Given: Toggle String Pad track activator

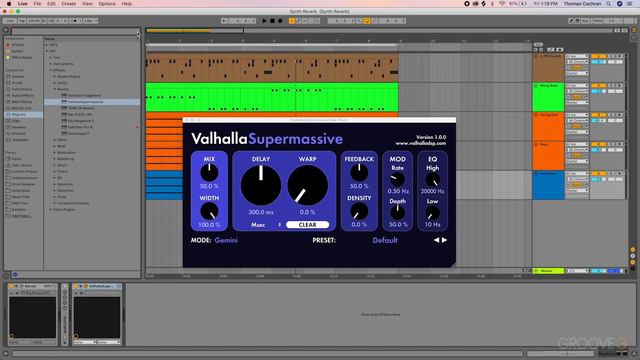Looking at the screenshot, I should (598, 115).
